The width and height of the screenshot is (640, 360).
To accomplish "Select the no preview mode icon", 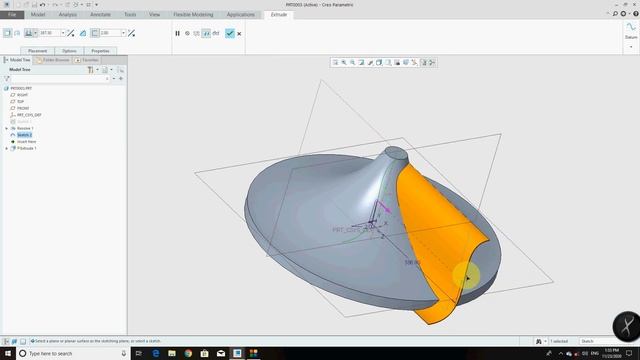I will pyautogui.click(x=187, y=33).
